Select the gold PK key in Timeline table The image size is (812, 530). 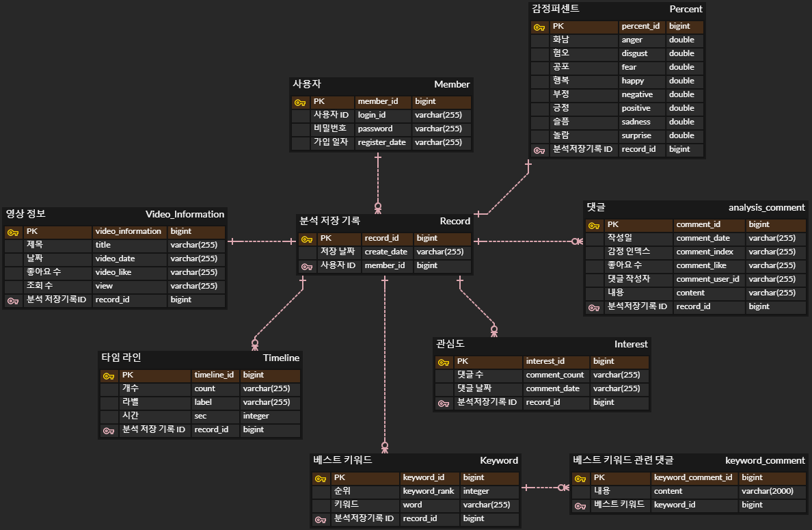tap(108, 375)
